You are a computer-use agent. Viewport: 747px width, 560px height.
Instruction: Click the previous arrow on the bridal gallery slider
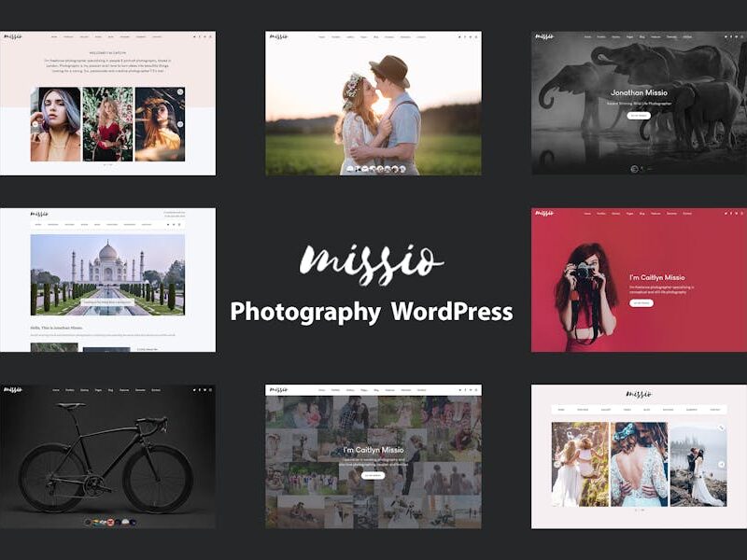click(557, 464)
